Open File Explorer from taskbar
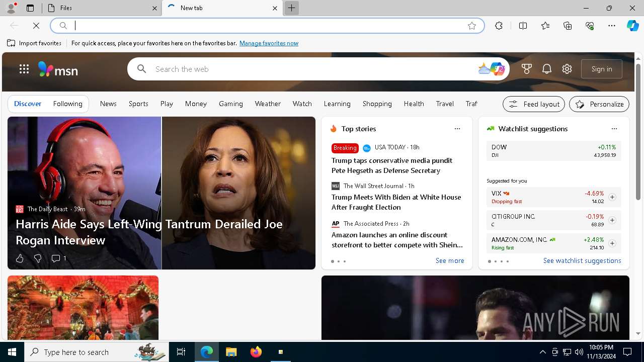This screenshot has height=362, width=644. point(231,352)
